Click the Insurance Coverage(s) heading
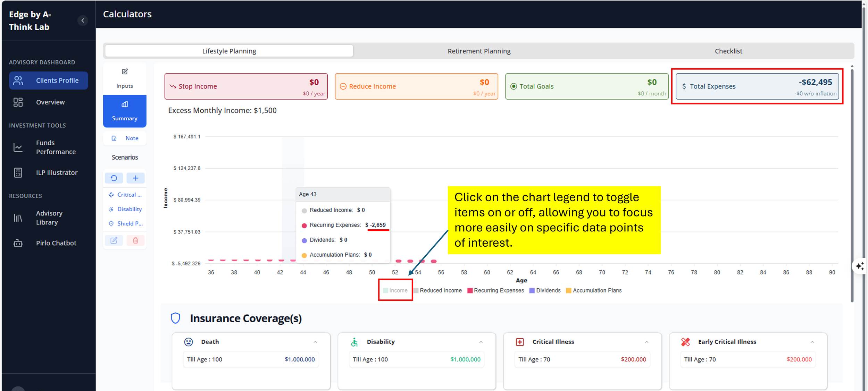 (246, 318)
